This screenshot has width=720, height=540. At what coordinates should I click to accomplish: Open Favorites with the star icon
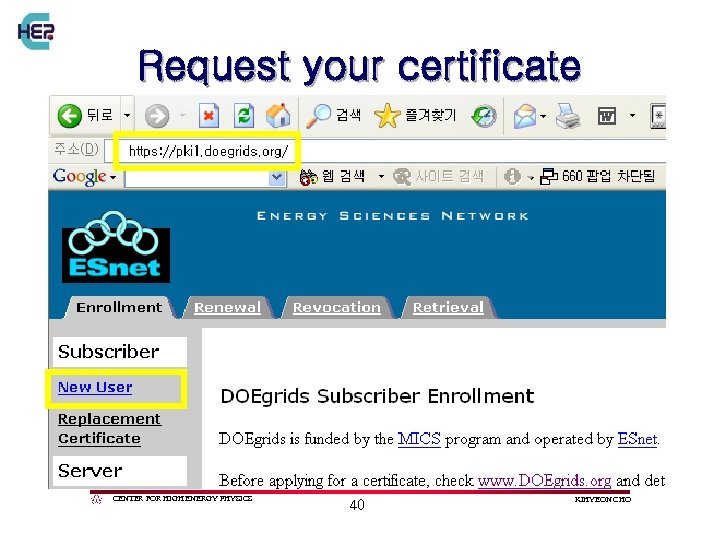tap(415, 115)
